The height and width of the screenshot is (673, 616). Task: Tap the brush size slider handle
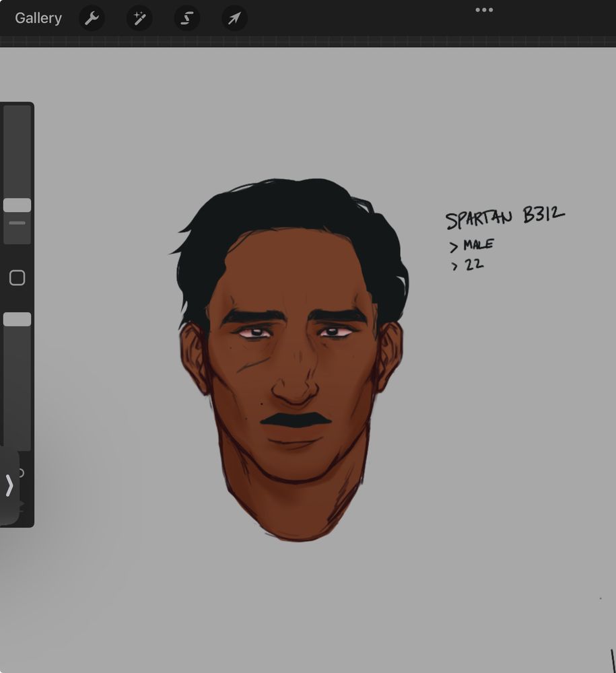tap(18, 205)
